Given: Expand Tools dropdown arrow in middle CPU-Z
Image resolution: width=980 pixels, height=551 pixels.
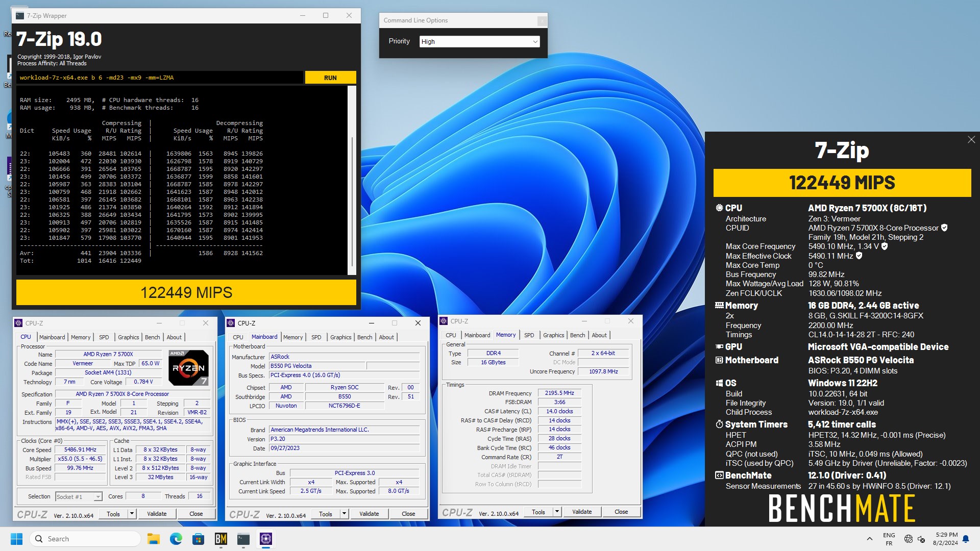Looking at the screenshot, I should pyautogui.click(x=344, y=514).
